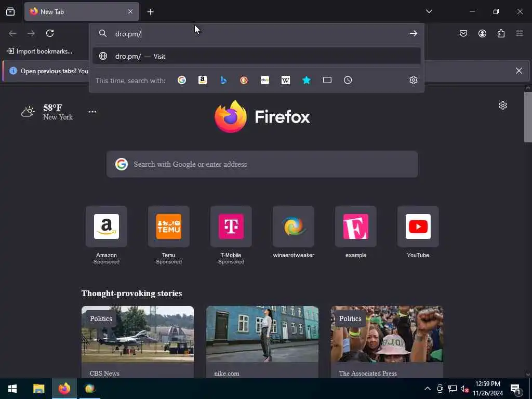Click the 58°F New York weather widget
The height and width of the screenshot is (399, 532).
pos(47,112)
